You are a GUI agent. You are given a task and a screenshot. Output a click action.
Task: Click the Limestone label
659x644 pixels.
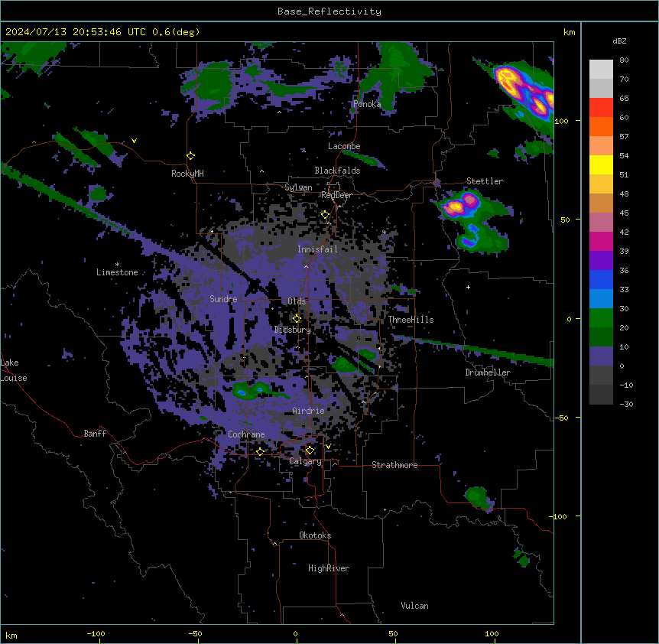point(117,272)
